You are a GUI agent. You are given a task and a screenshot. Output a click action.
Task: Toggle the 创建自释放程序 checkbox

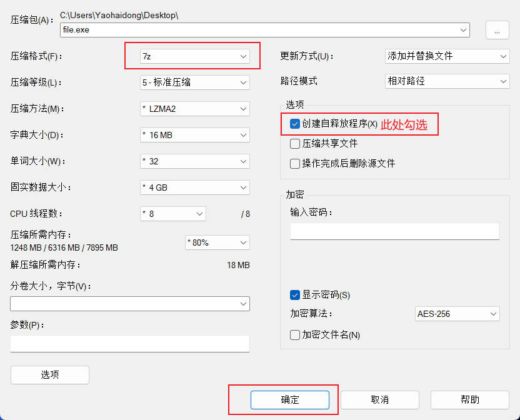[295, 124]
